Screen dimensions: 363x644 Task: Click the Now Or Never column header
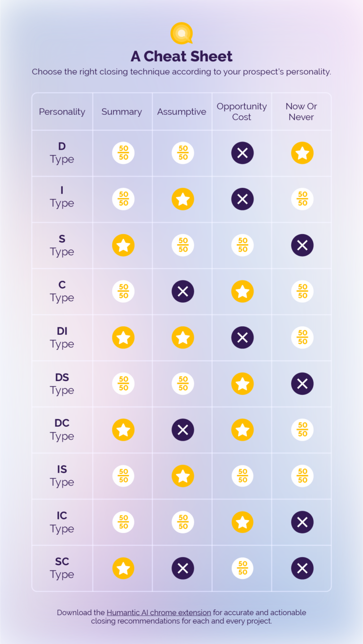coord(301,112)
